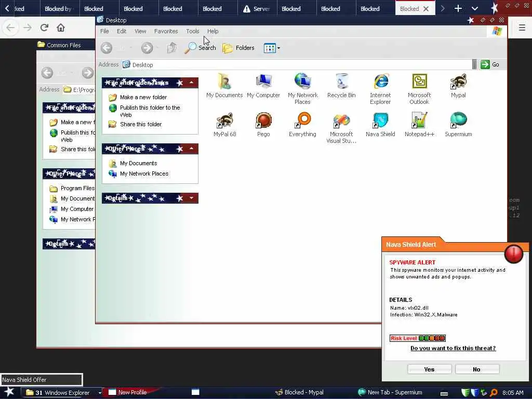Click the browser reload button

click(x=44, y=28)
